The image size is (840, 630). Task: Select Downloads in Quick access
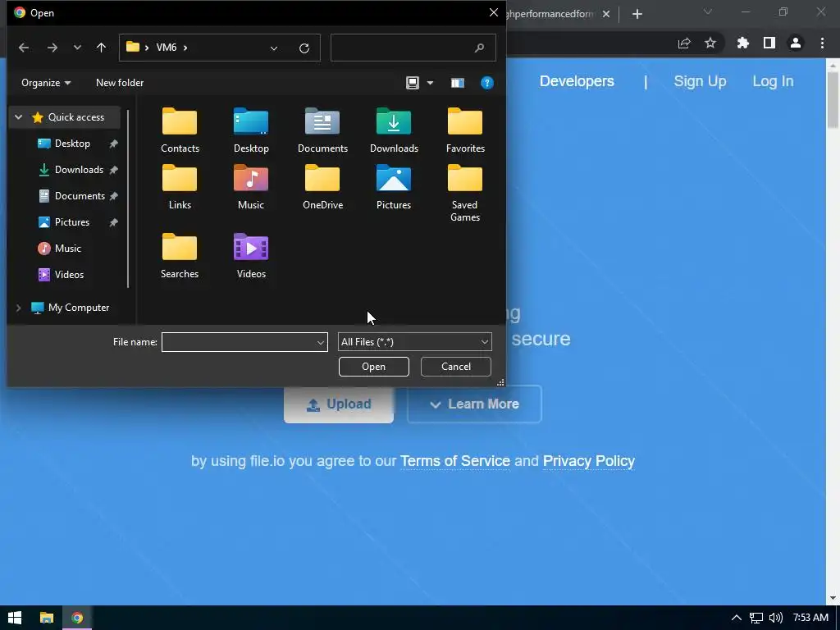coord(78,169)
